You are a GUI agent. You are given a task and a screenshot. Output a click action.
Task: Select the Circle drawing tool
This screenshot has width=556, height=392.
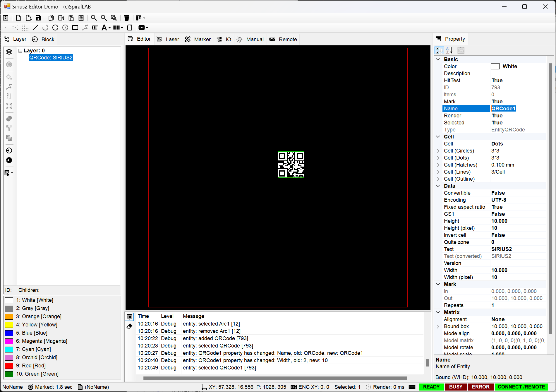tap(55, 28)
